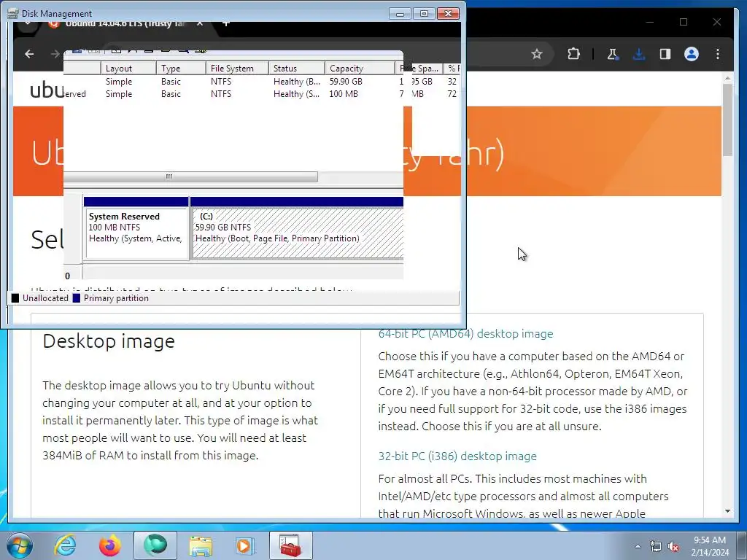Viewport: 747px width, 560px height.
Task: Open the network tray icon
Action: (x=656, y=547)
